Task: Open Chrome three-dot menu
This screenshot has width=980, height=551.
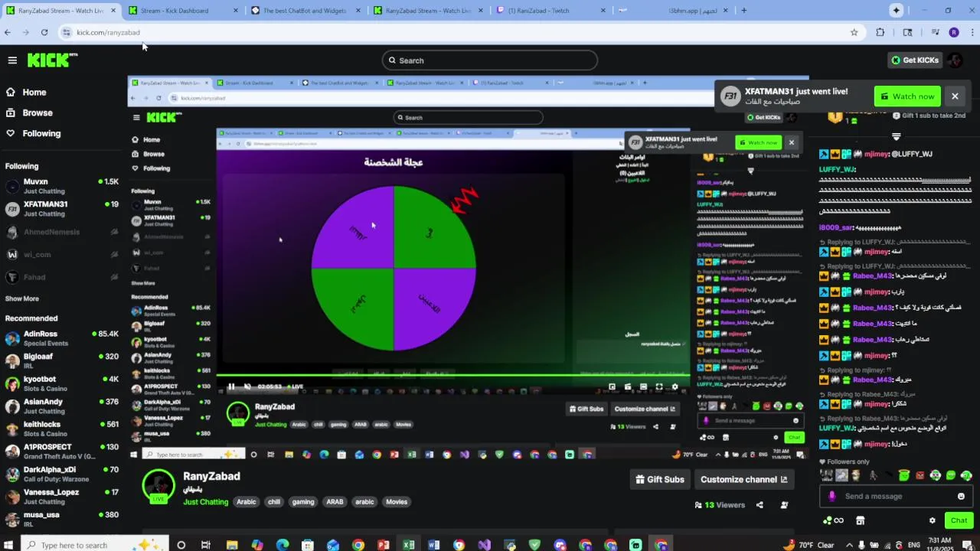Action: 972,32
